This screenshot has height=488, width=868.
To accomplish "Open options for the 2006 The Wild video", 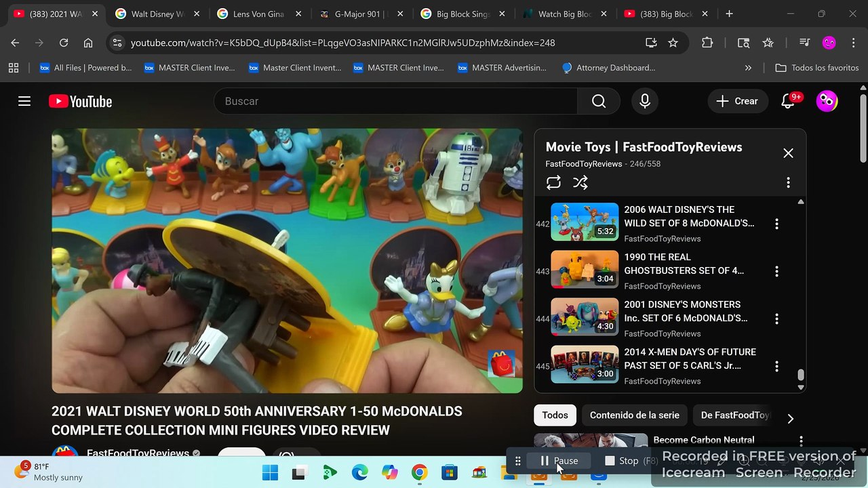I will click(x=776, y=224).
